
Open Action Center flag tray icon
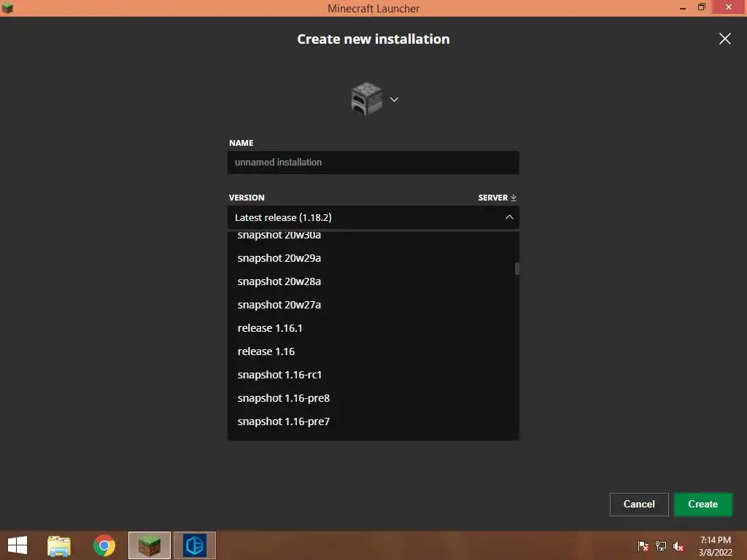(x=643, y=546)
